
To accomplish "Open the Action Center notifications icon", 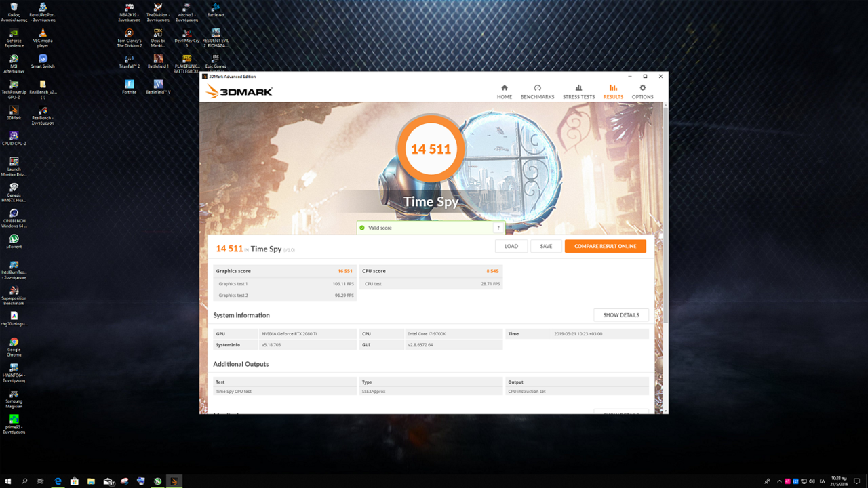I will click(x=857, y=481).
